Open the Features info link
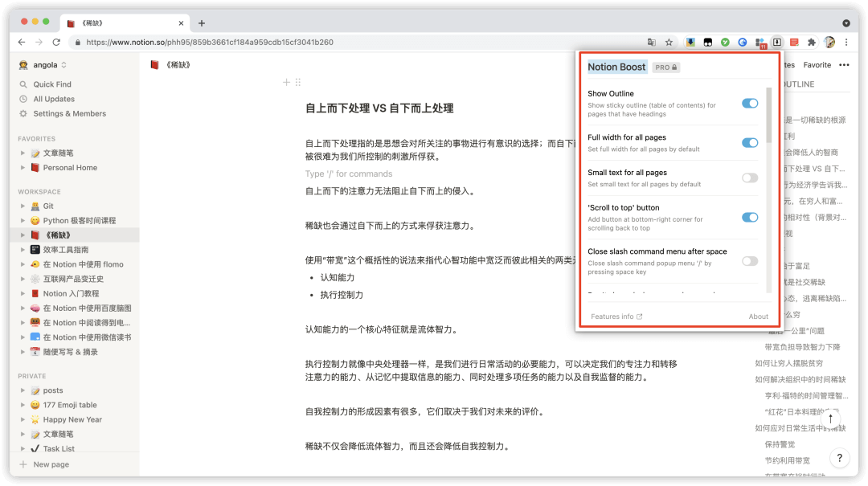The height and width of the screenshot is (486, 868). (616, 317)
